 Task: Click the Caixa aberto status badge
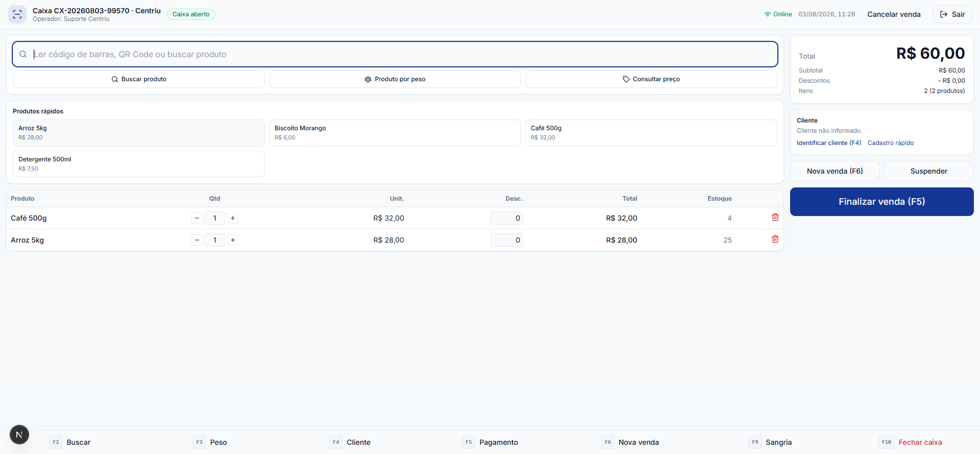(191, 14)
